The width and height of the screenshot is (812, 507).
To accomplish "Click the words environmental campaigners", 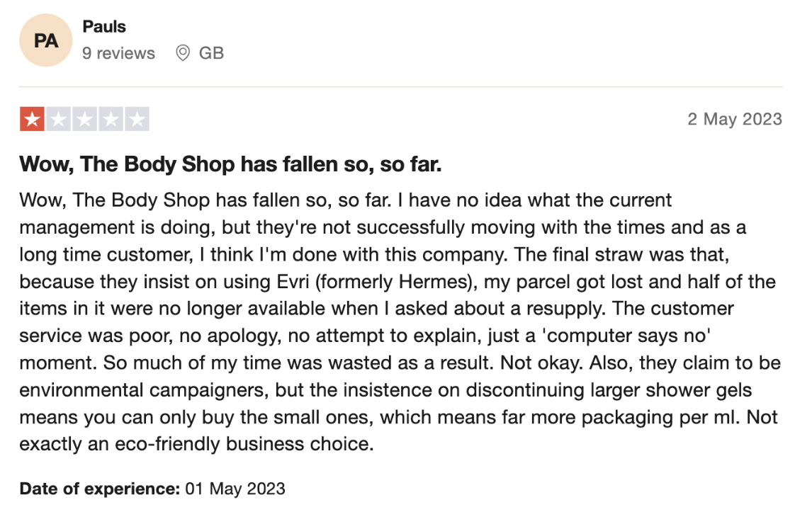I will pyautogui.click(x=144, y=390).
